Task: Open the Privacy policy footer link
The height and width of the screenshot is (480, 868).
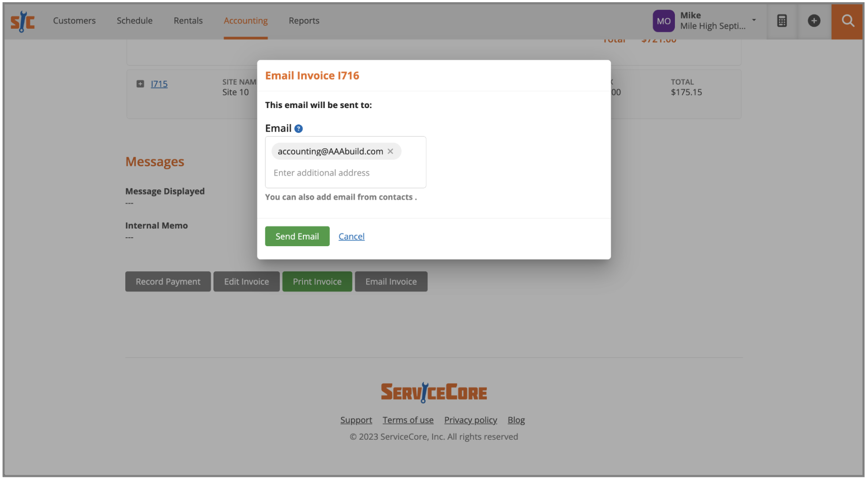Action: pos(470,420)
